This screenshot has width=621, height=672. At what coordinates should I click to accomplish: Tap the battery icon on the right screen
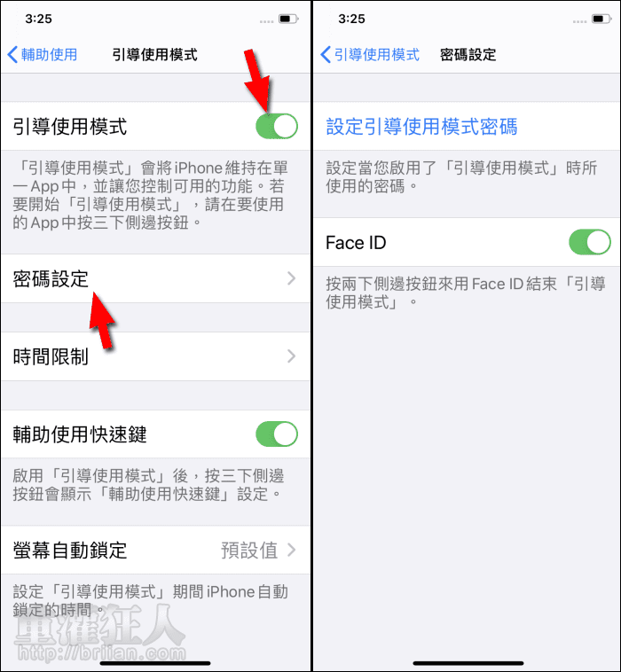(601, 19)
